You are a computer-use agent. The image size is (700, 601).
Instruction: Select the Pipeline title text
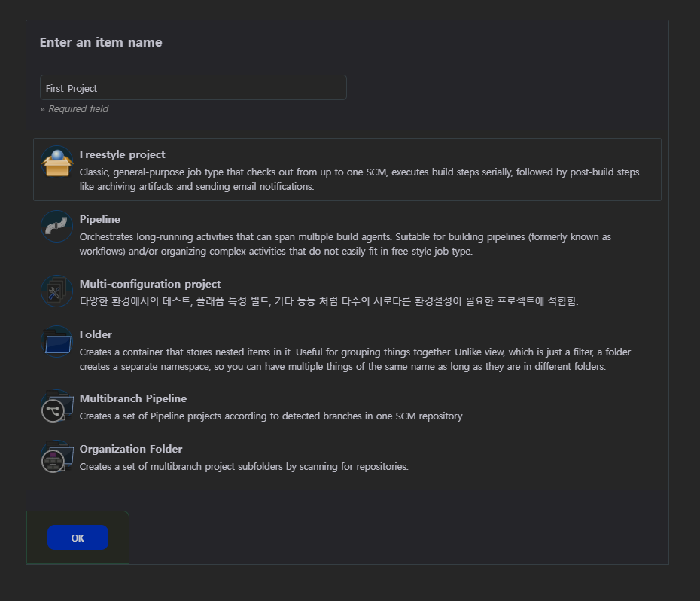coord(100,219)
